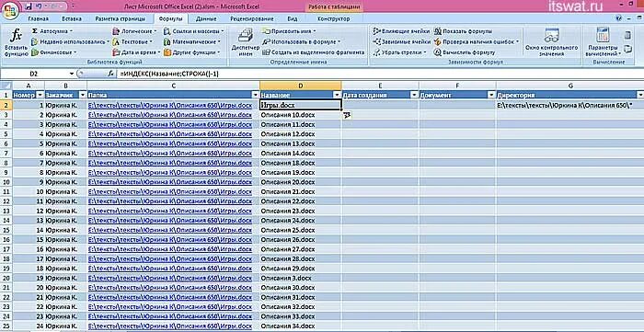Open Параметры вычислений options
644x332 pixels.
(x=602, y=42)
